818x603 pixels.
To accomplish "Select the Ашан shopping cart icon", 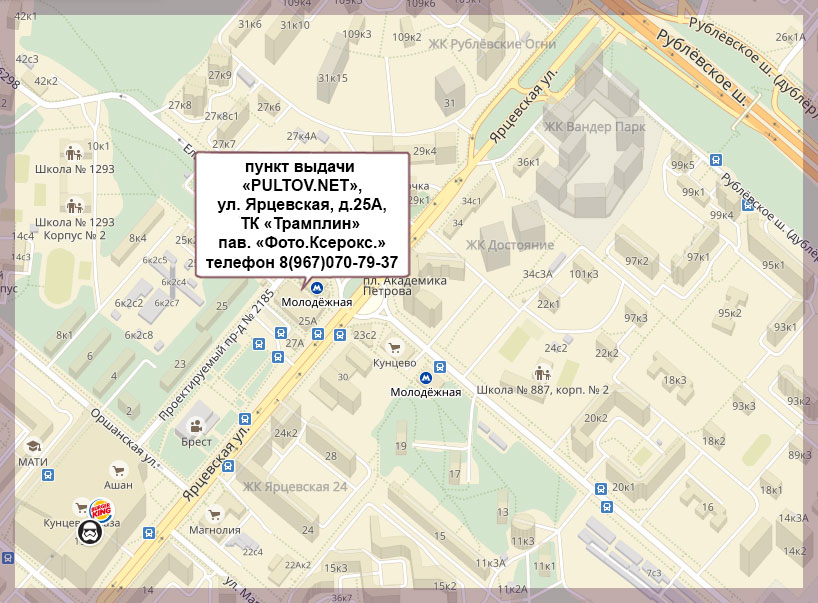I will pos(118,469).
